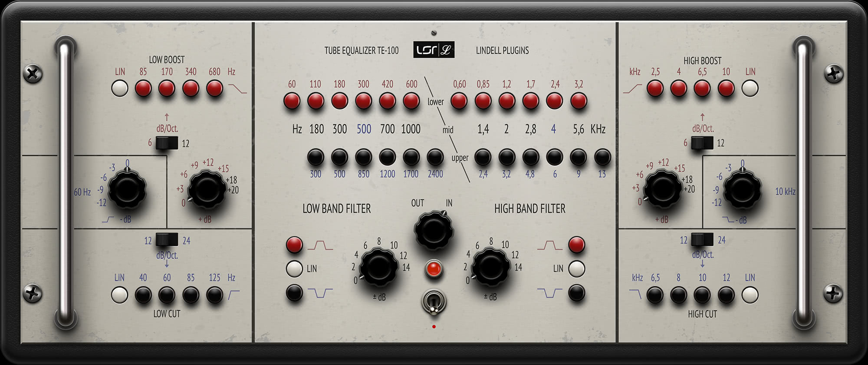Screen dimensions: 868x365
Task: Choose the 0,85 kHz lower-row red button
Action: point(483,101)
